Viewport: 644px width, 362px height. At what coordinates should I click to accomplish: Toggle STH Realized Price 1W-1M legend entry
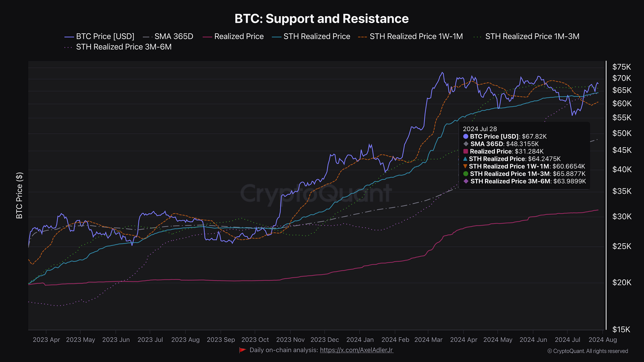click(x=411, y=36)
